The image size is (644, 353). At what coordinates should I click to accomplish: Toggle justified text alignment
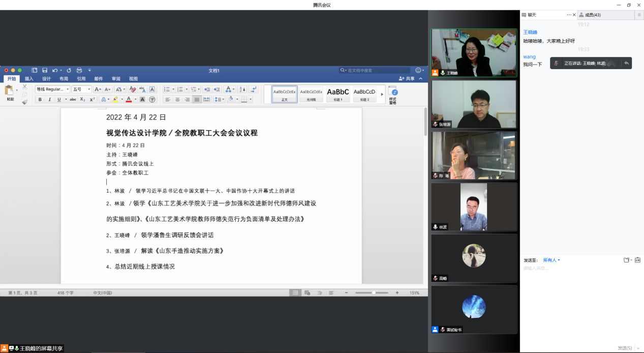pos(197,100)
